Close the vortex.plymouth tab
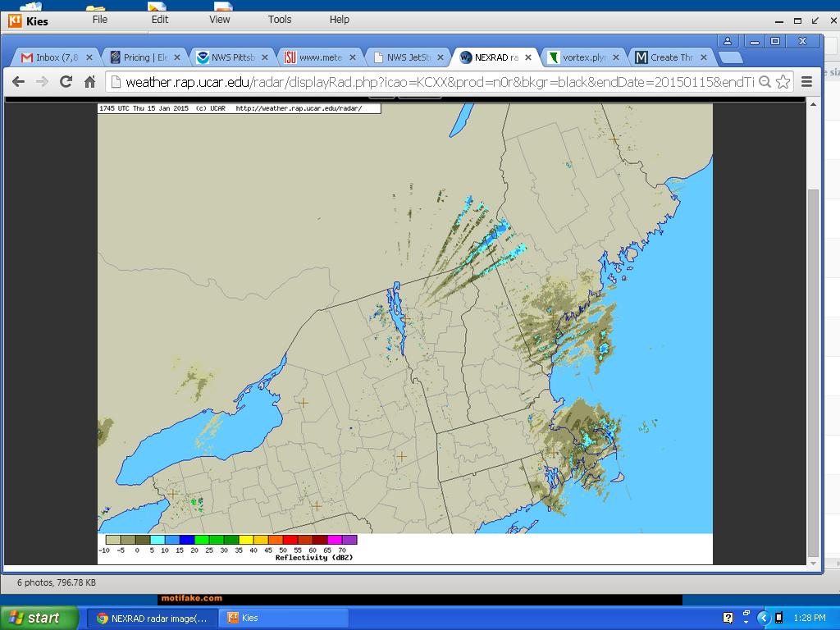This screenshot has height=630, width=840. coord(616,57)
